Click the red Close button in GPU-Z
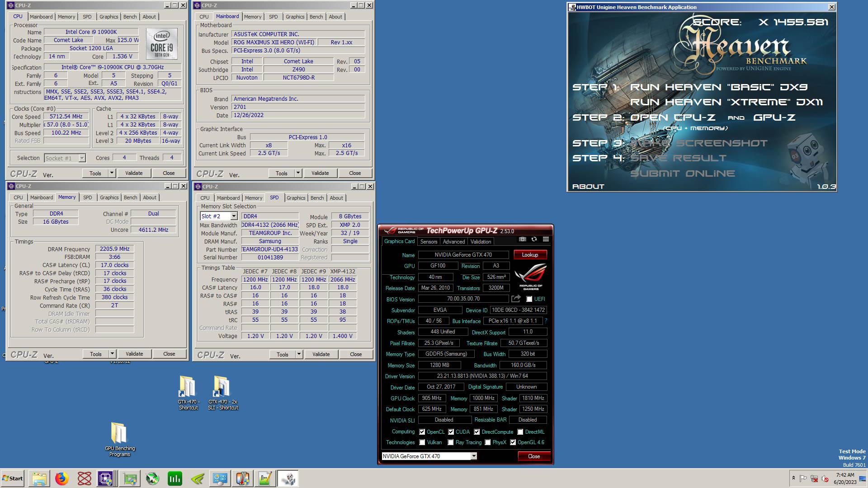The image size is (868, 488). [534, 456]
